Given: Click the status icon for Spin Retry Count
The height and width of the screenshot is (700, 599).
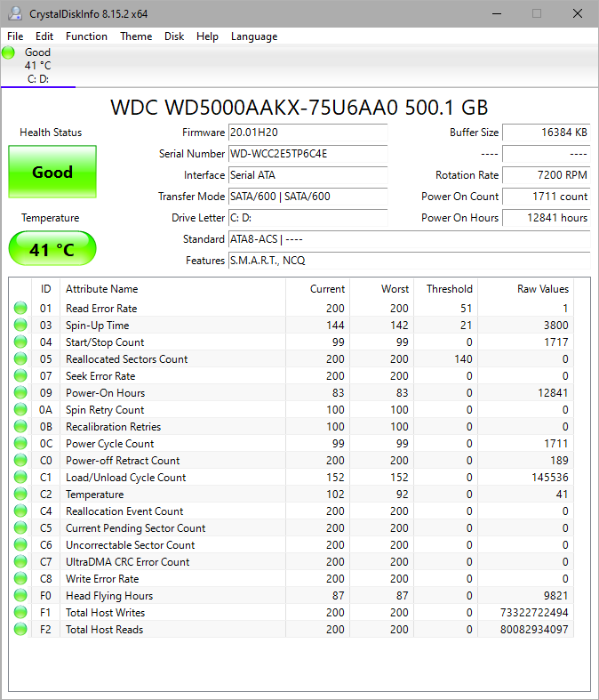Looking at the screenshot, I should click(x=20, y=409).
